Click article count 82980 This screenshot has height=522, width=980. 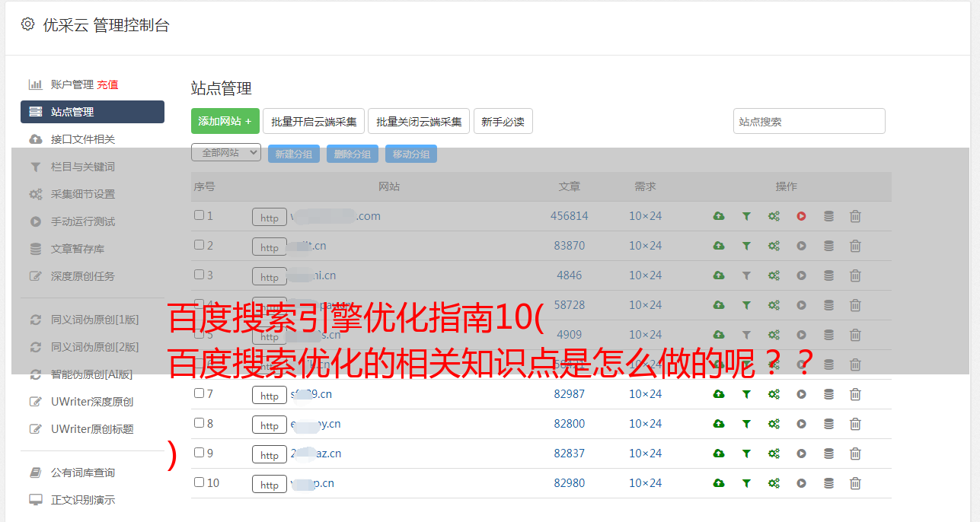click(570, 483)
